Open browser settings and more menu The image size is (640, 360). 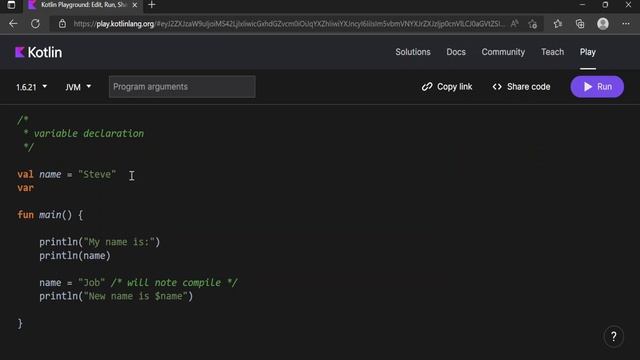tap(626, 24)
